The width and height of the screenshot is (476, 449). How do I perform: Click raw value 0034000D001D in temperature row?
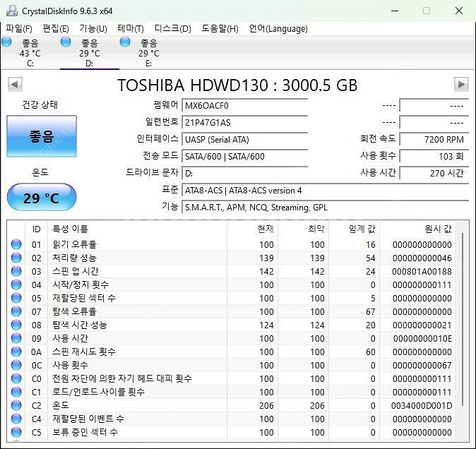[422, 405]
